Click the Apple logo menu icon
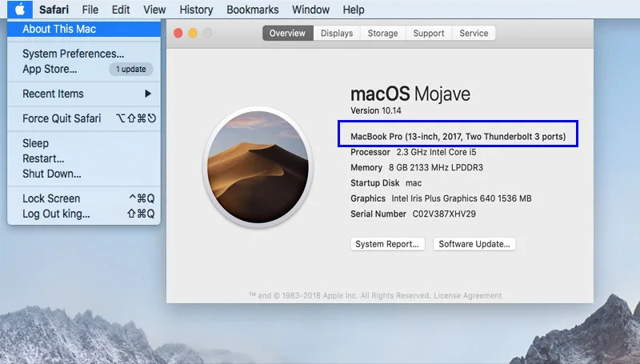The width and height of the screenshot is (640, 364). click(x=20, y=10)
